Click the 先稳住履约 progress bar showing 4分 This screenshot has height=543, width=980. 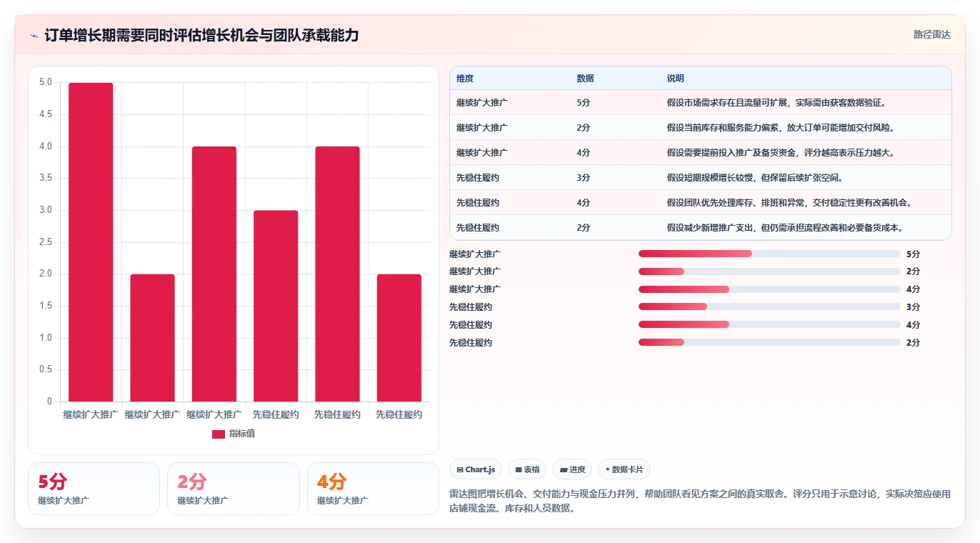tap(769, 324)
